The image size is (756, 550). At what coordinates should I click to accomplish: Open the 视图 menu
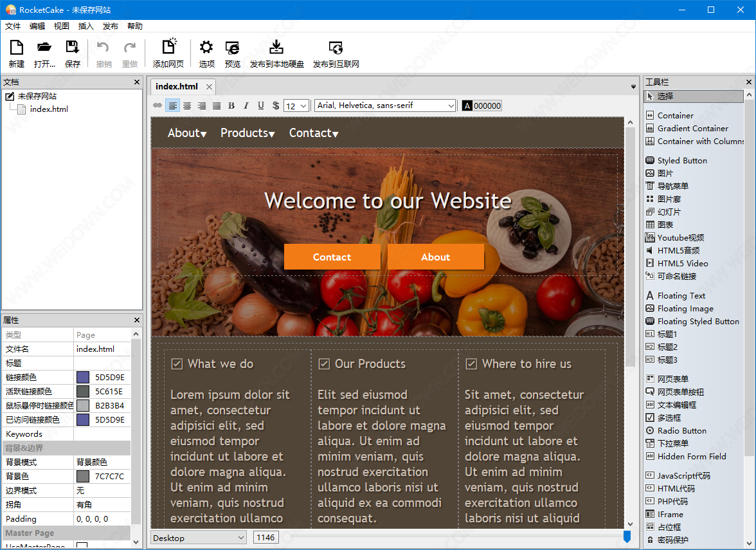point(61,26)
